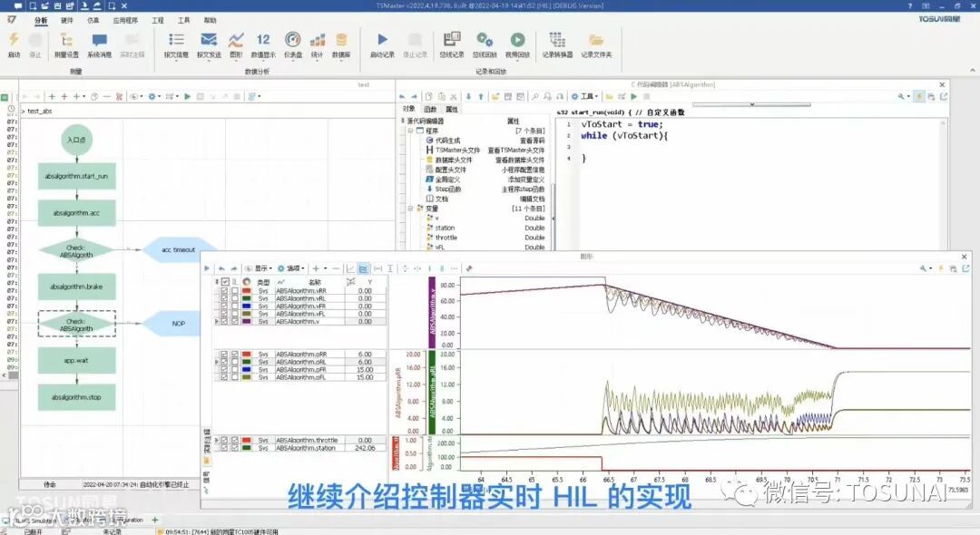
Task: Open 工具 dropdown in C code editor
Action: pos(585,97)
